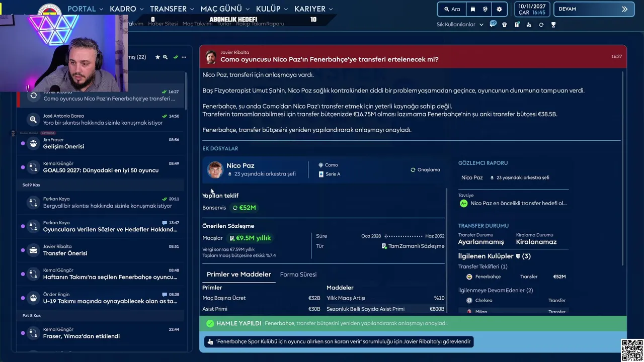
Task: Expand the KADRO dropdown arrow
Action: point(141,10)
